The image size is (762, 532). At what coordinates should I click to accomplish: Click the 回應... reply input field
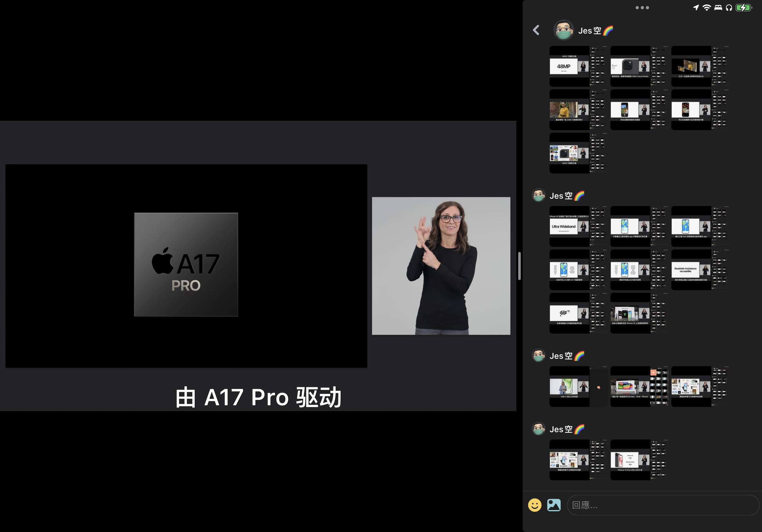click(x=663, y=505)
